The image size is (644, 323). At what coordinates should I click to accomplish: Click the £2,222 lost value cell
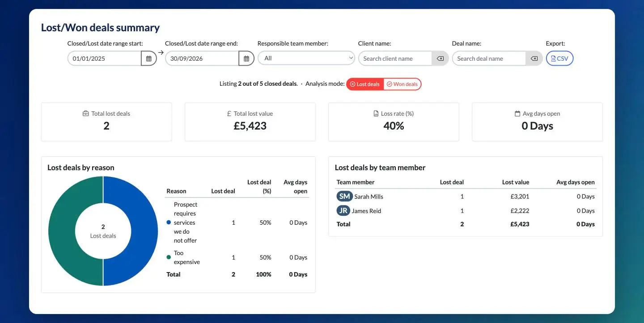click(x=520, y=211)
